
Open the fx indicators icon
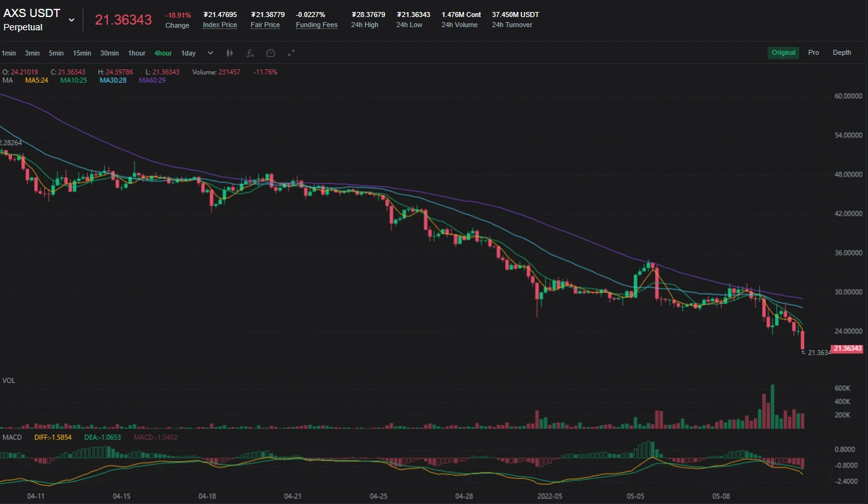point(250,53)
